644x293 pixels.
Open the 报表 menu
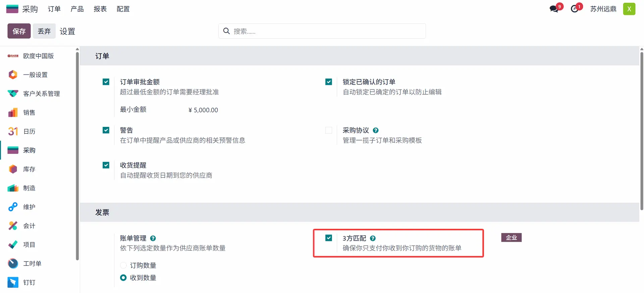(x=100, y=9)
